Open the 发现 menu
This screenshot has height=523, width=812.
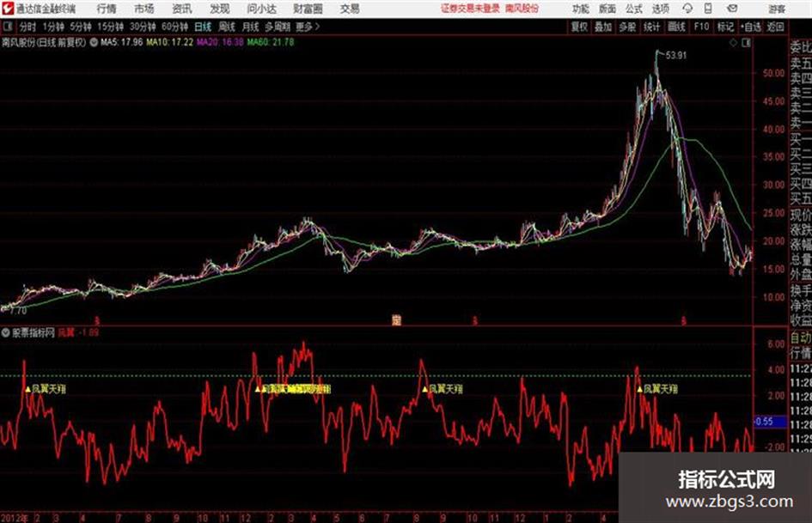[219, 9]
